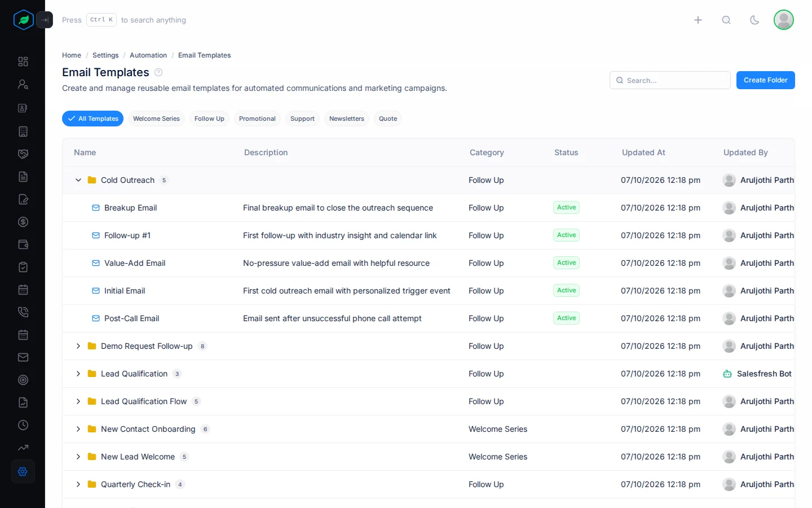Open the Value-Add Email template
The height and width of the screenshot is (508, 812).
tap(135, 263)
